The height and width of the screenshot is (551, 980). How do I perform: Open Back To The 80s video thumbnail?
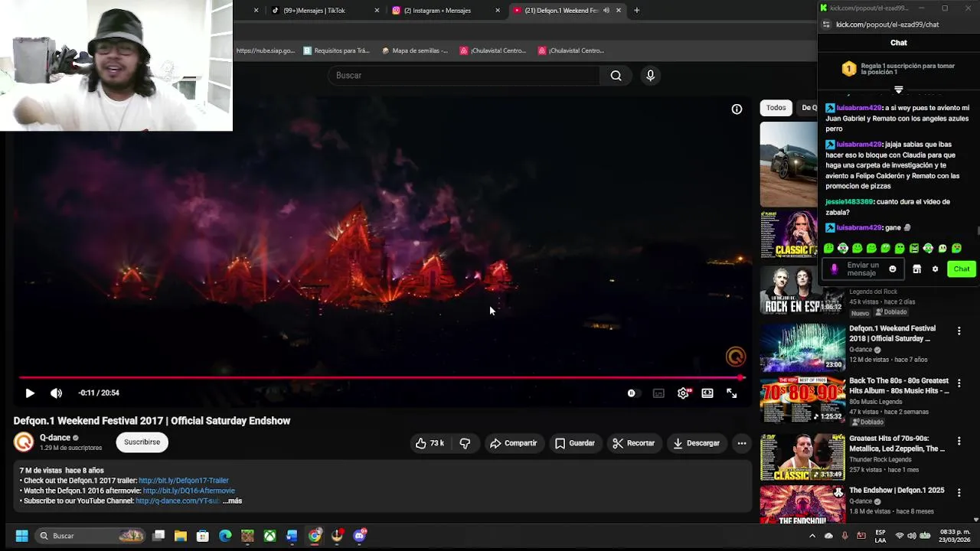point(802,399)
